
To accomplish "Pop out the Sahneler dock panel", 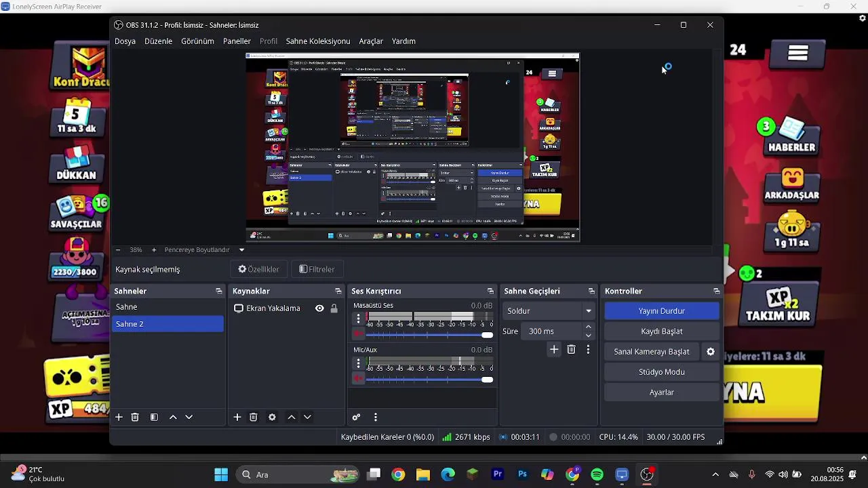I will [219, 291].
